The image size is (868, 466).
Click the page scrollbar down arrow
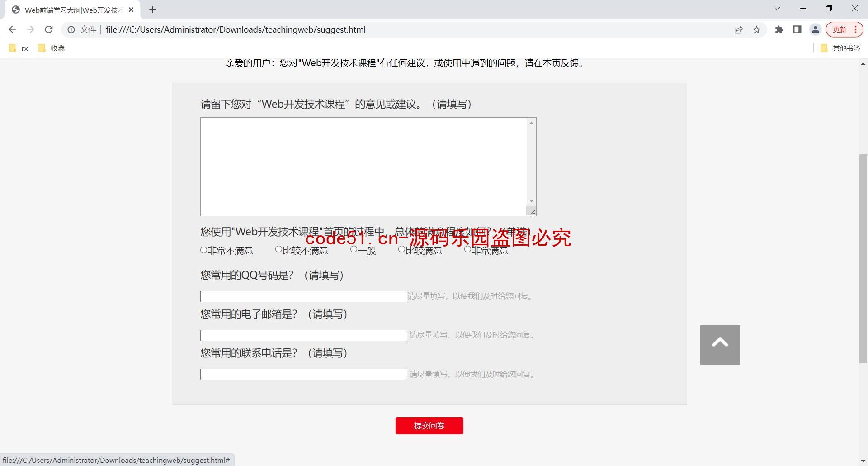click(x=863, y=461)
